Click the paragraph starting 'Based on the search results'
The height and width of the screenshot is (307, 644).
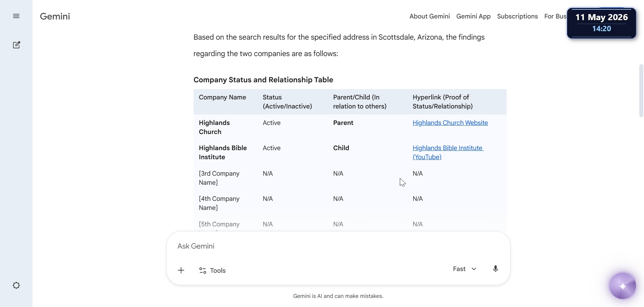pos(339,45)
